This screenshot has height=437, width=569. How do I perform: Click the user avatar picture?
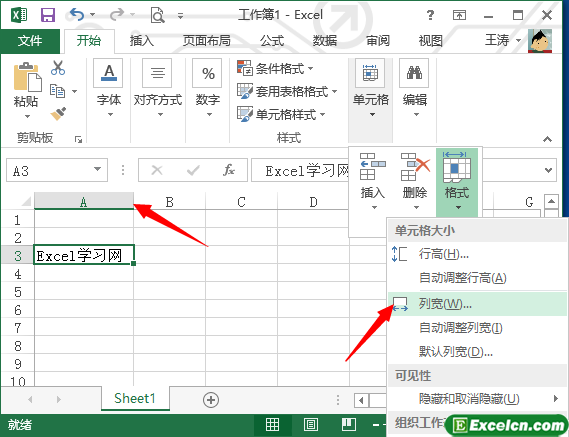click(540, 41)
